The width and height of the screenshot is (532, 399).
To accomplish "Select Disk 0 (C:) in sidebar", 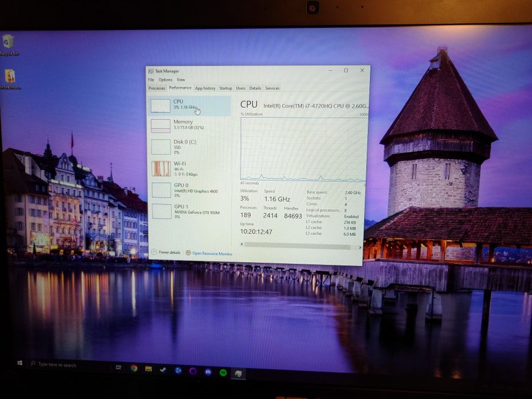I will click(189, 146).
